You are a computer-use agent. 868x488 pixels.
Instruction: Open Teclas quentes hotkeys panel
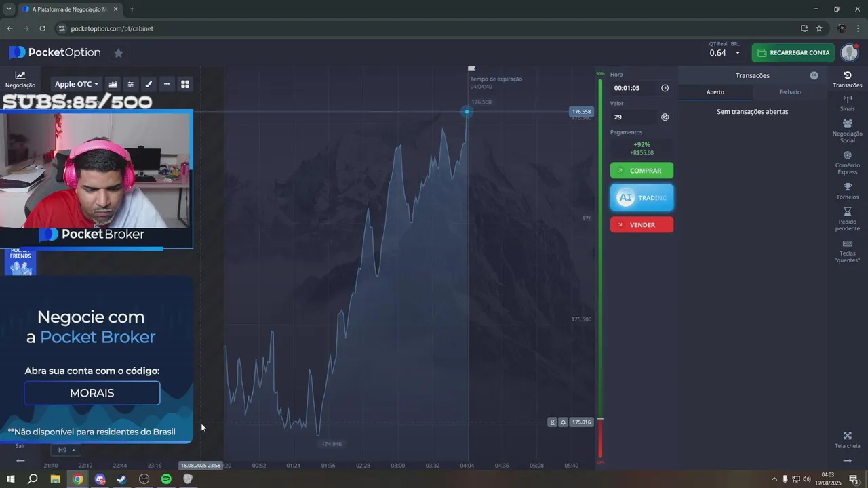tap(848, 251)
